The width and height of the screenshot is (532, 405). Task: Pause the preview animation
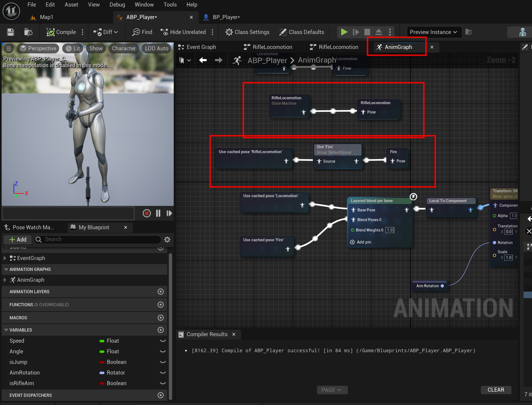click(x=158, y=213)
